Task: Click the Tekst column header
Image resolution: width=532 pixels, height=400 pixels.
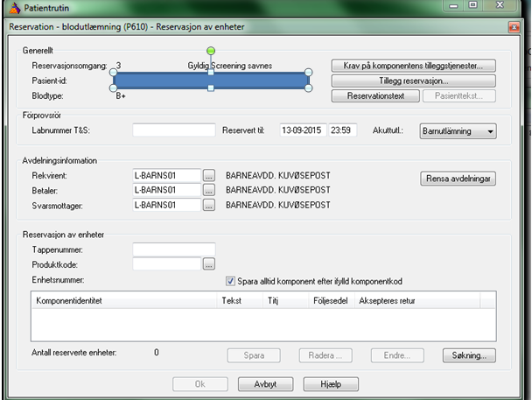Action: click(240, 300)
